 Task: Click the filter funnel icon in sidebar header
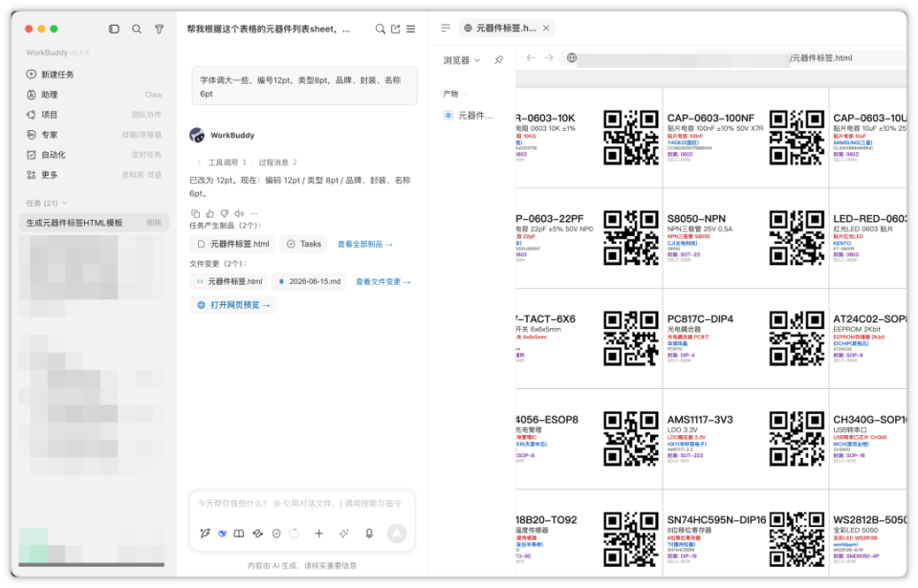tap(159, 29)
